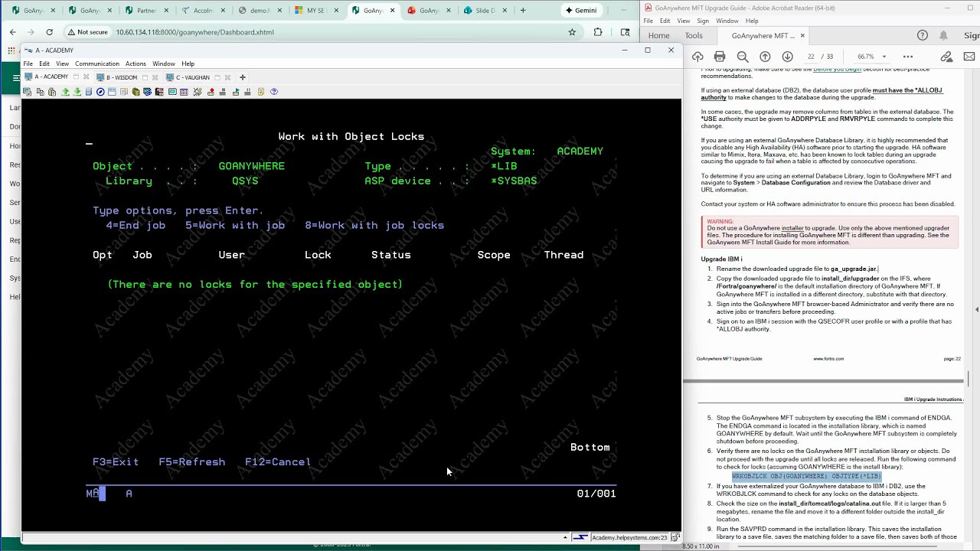The image size is (980, 551).
Task: Go back in the browser
Action: [12, 32]
